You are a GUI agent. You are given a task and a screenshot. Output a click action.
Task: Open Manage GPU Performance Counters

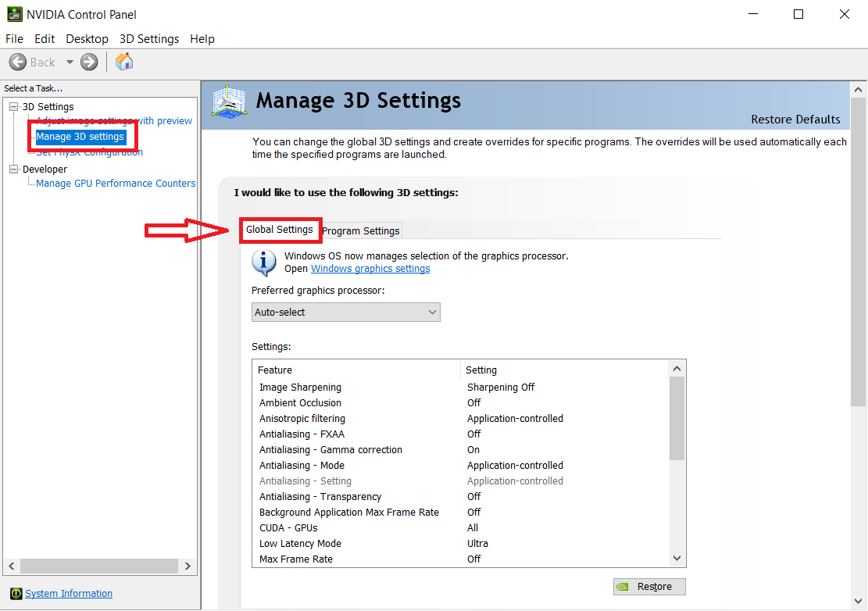coord(116,184)
